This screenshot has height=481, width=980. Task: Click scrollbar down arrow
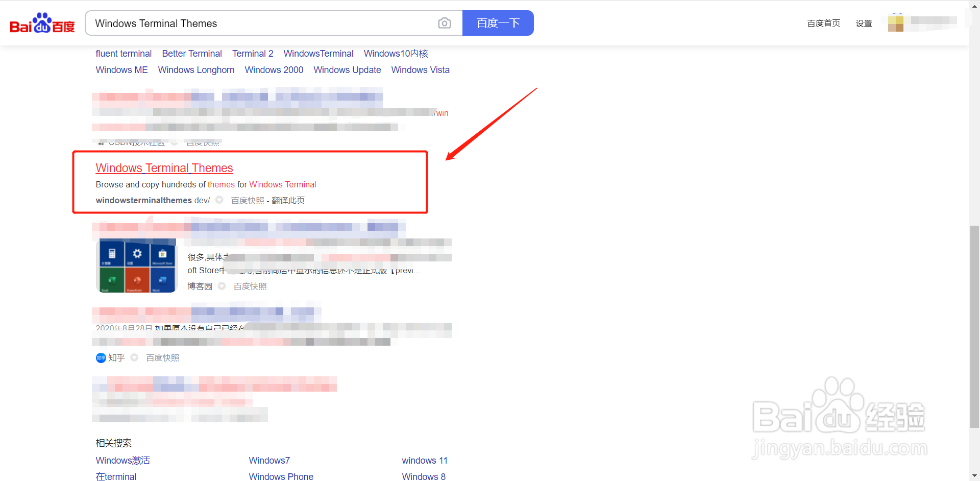coord(974,476)
